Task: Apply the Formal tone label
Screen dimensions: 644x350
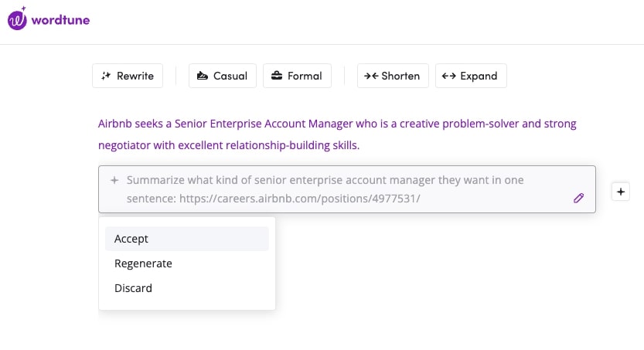Action: (x=305, y=76)
